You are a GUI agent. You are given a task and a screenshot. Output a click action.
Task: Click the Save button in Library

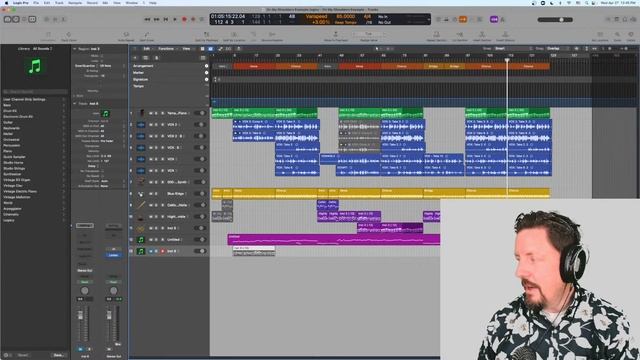pos(58,355)
